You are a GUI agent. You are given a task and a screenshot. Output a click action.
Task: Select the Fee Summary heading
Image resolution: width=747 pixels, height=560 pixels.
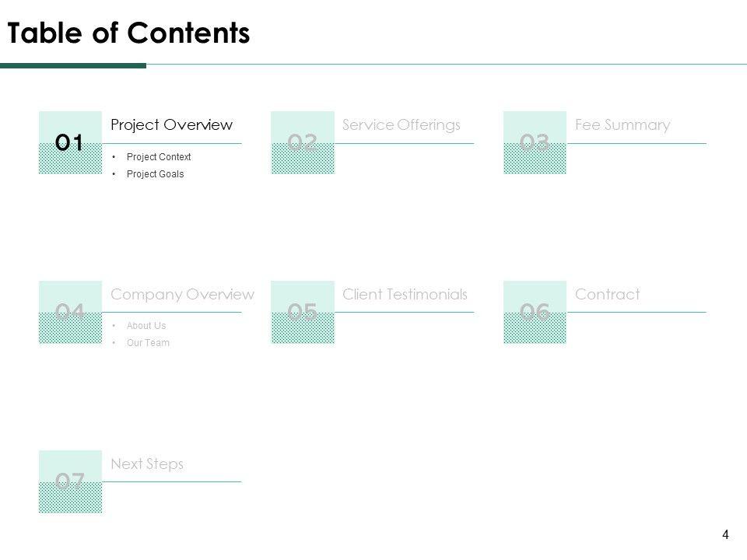(x=622, y=124)
